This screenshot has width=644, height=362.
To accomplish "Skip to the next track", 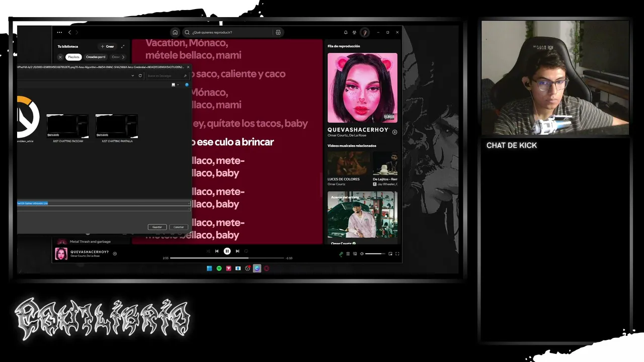I will pyautogui.click(x=237, y=251).
